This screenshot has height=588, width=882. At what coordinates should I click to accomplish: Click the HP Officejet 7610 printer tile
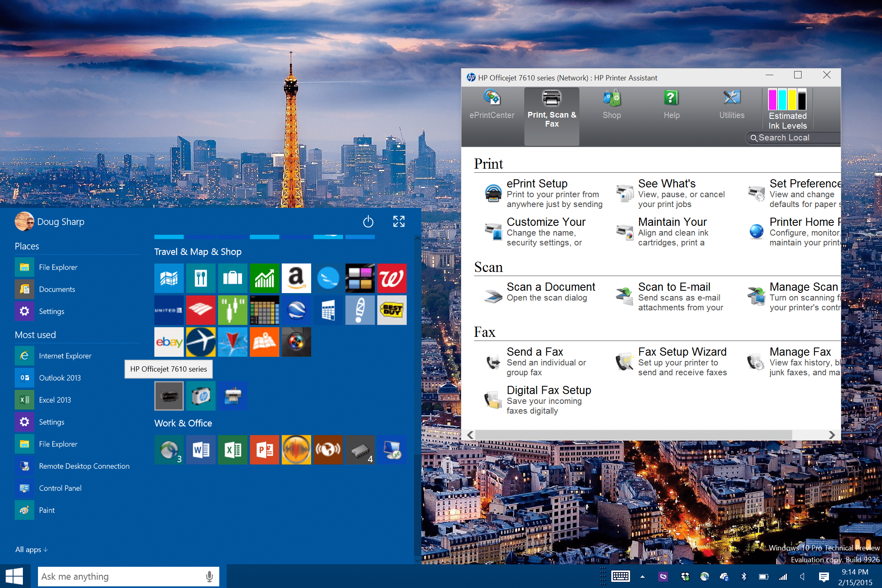click(x=169, y=396)
